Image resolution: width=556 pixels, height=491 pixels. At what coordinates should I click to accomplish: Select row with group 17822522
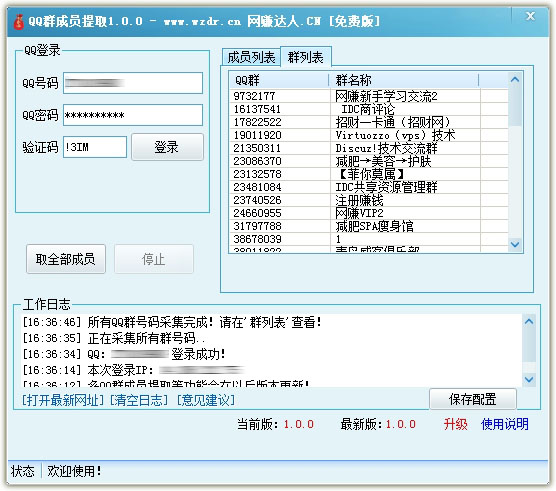coord(369,122)
